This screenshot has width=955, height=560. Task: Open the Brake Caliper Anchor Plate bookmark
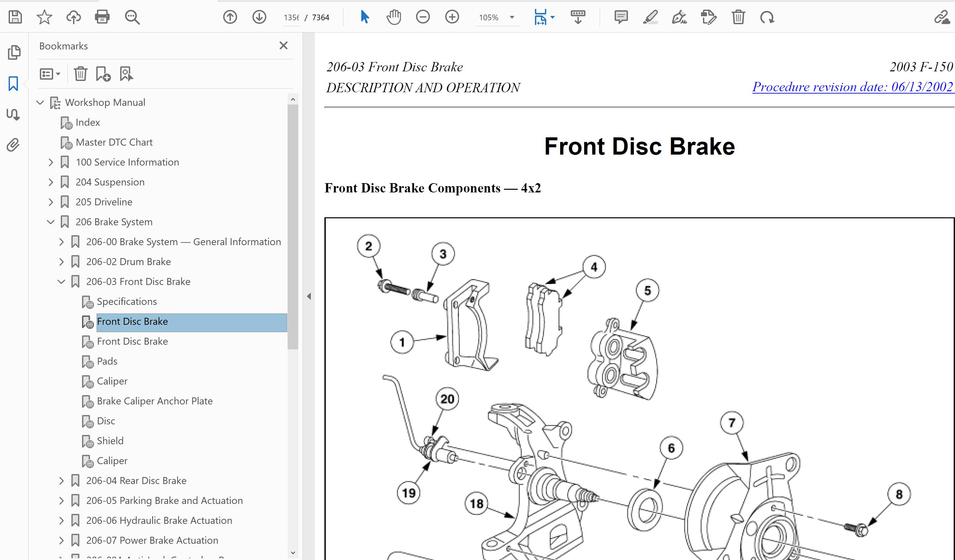155,401
